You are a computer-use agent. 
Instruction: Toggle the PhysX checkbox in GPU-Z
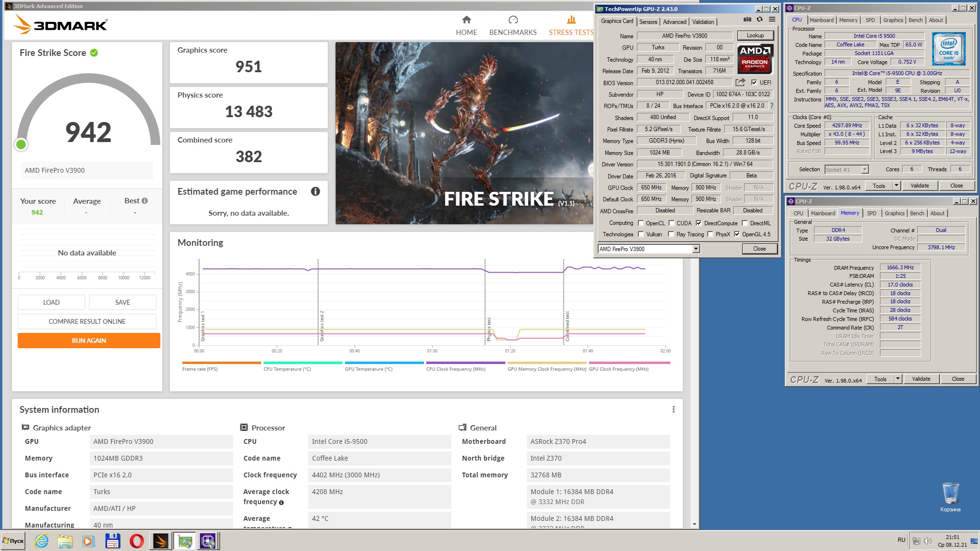[710, 234]
